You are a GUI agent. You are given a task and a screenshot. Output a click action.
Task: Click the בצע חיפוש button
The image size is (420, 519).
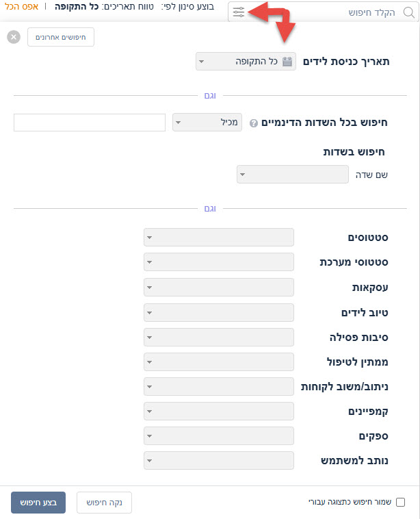click(x=38, y=503)
